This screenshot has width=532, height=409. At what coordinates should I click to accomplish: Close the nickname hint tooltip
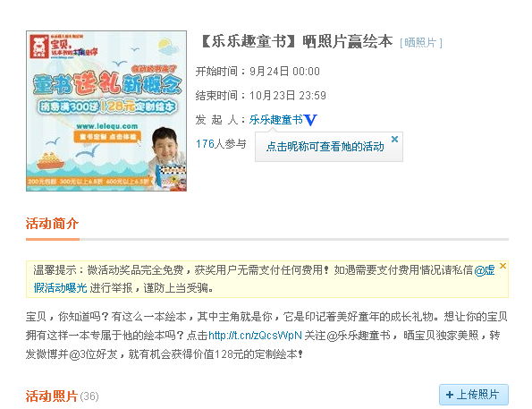pos(394,139)
